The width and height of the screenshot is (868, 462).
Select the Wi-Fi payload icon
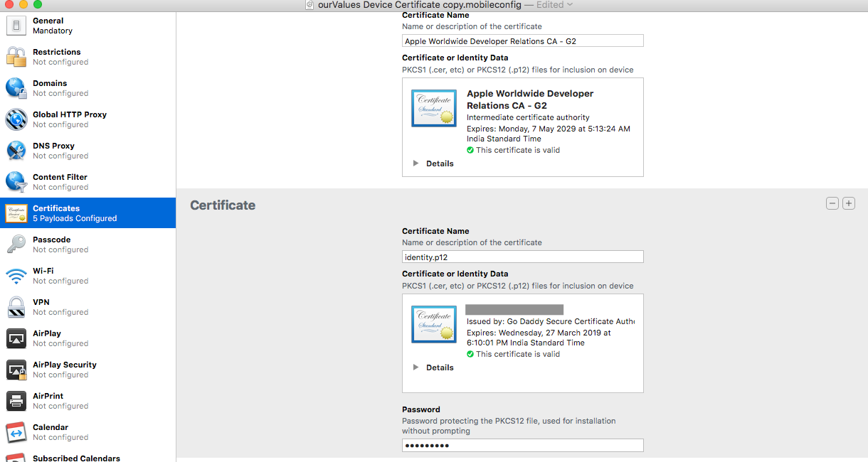(16, 276)
